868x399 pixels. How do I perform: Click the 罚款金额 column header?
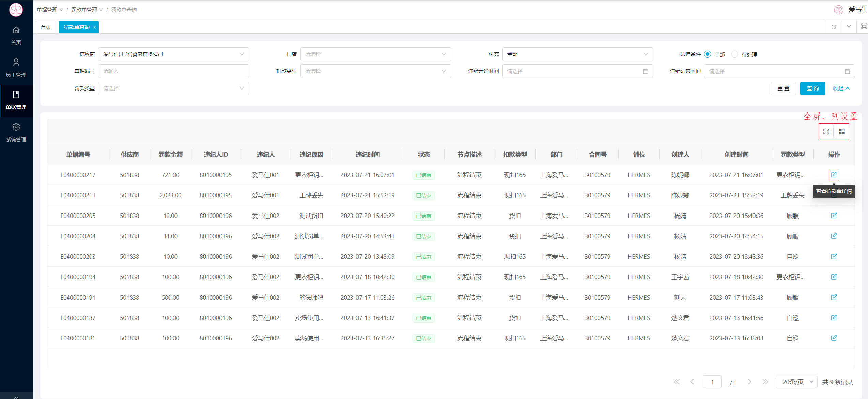[x=171, y=155]
